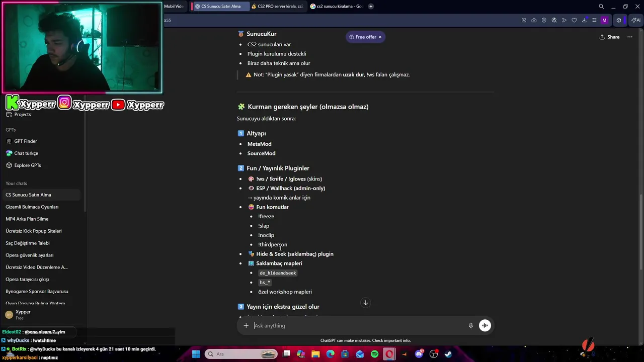Click the microphone dictation icon
Viewport: 644px width, 362px height.
pos(471,325)
